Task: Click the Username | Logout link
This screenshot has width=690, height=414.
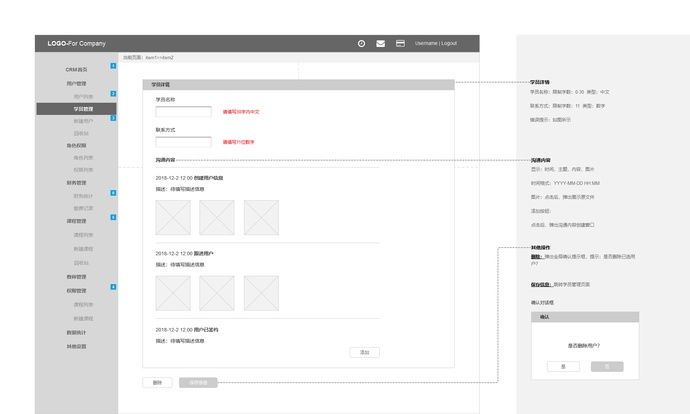Action: (436, 44)
